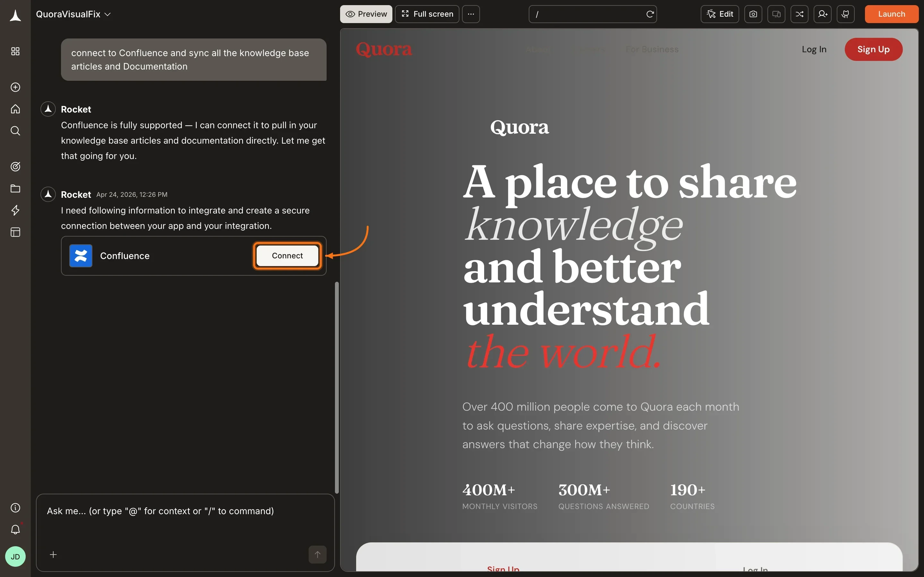Toggle responsive device preview

[x=776, y=14]
